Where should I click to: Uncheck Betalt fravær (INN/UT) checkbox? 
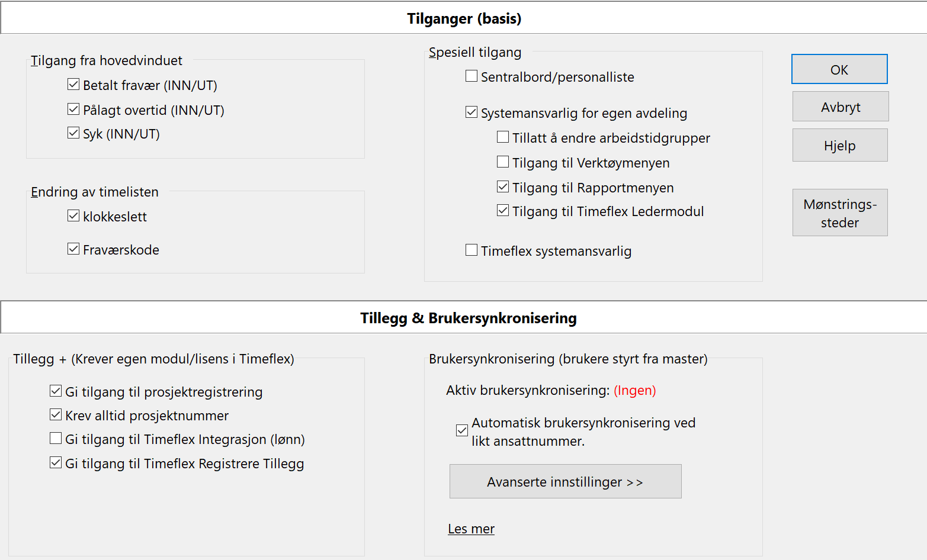click(73, 85)
